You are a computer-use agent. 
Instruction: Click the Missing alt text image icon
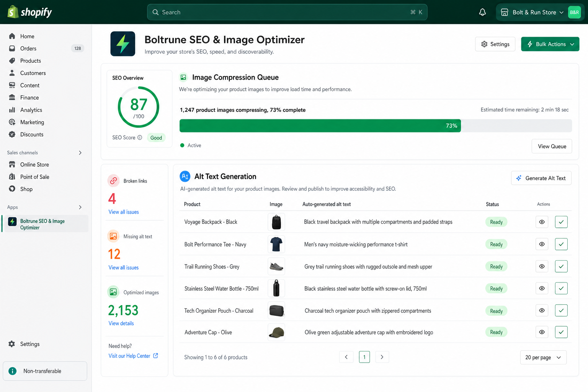(113, 236)
